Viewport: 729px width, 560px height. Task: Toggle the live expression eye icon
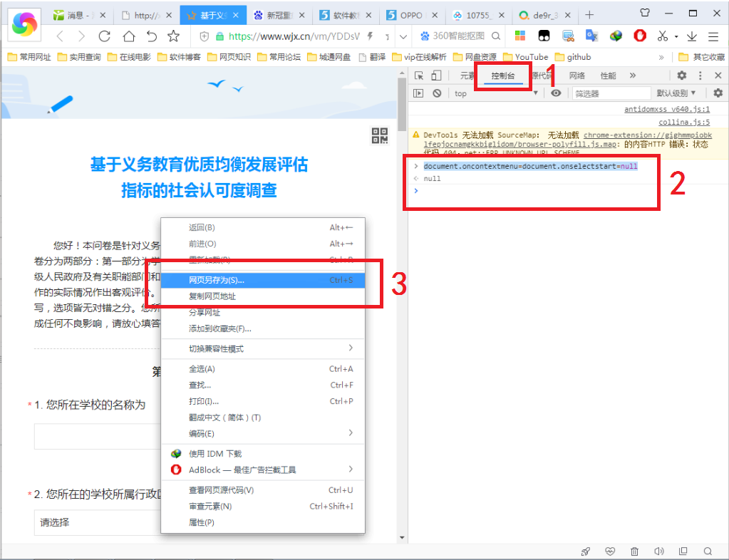pyautogui.click(x=555, y=92)
